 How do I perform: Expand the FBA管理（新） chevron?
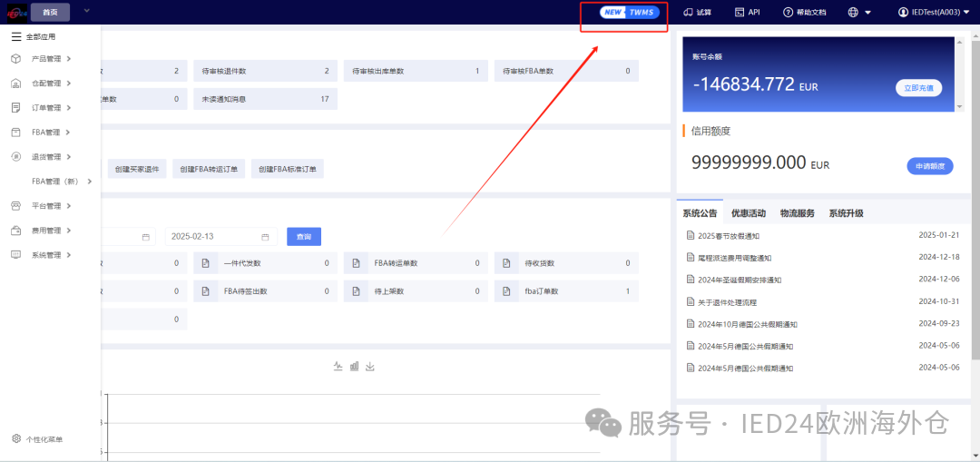[90, 182]
